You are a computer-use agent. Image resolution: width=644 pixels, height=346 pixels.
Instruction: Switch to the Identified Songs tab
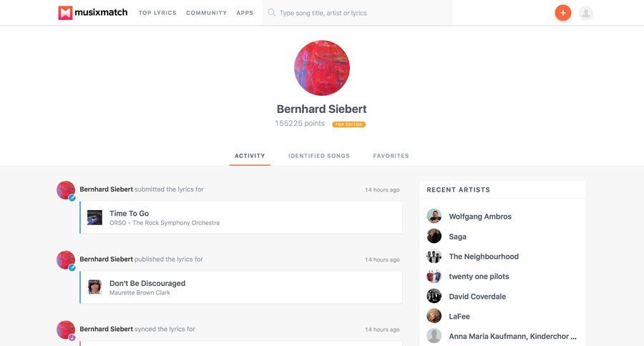pos(319,156)
